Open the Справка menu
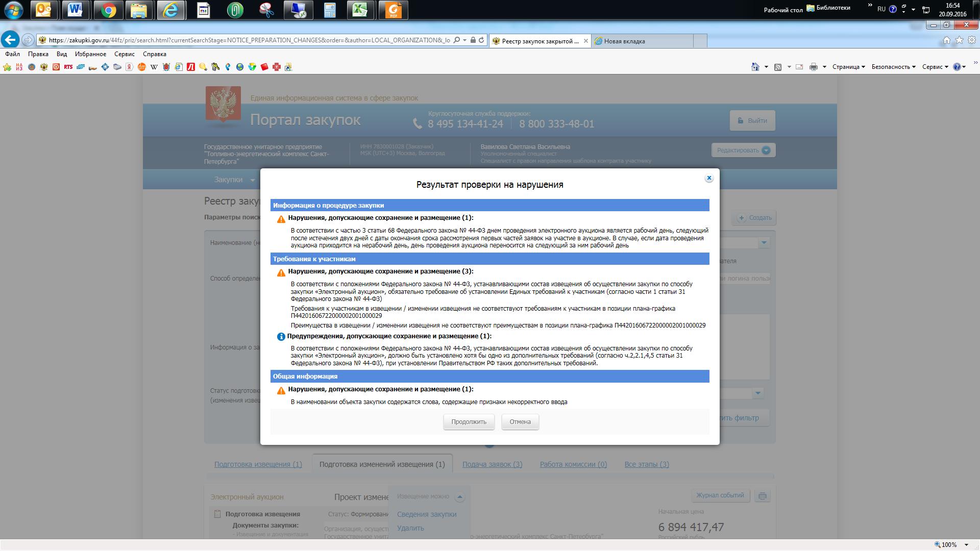Viewport: 980px width, 551px height. coord(154,54)
